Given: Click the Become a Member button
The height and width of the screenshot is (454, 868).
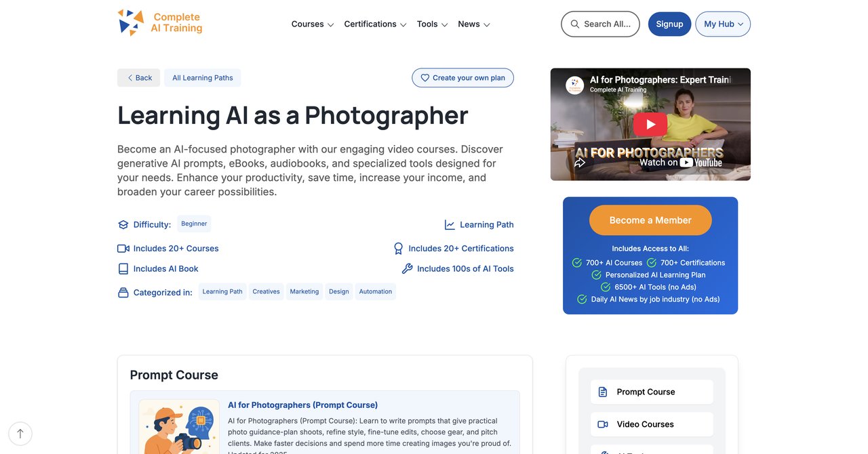Looking at the screenshot, I should coord(650,220).
